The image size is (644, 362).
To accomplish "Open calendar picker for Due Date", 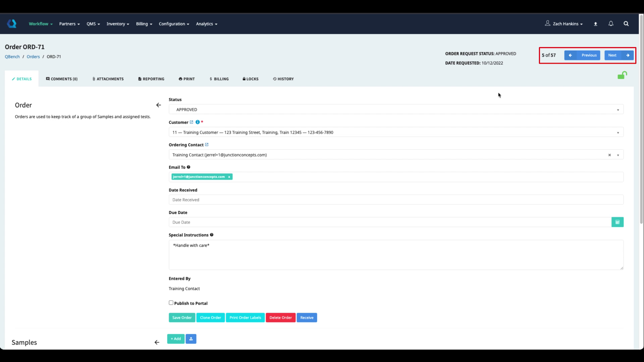I will pos(617,222).
